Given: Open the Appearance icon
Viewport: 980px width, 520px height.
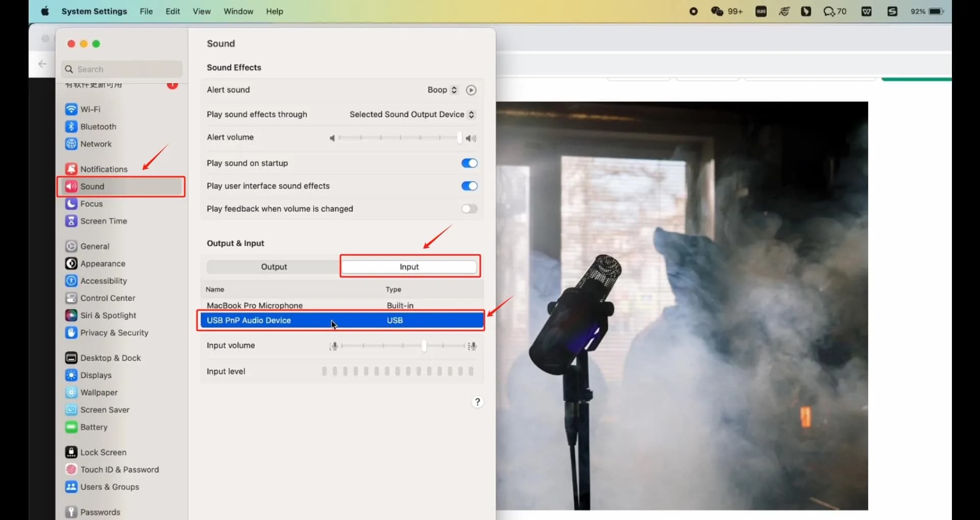Looking at the screenshot, I should [71, 264].
